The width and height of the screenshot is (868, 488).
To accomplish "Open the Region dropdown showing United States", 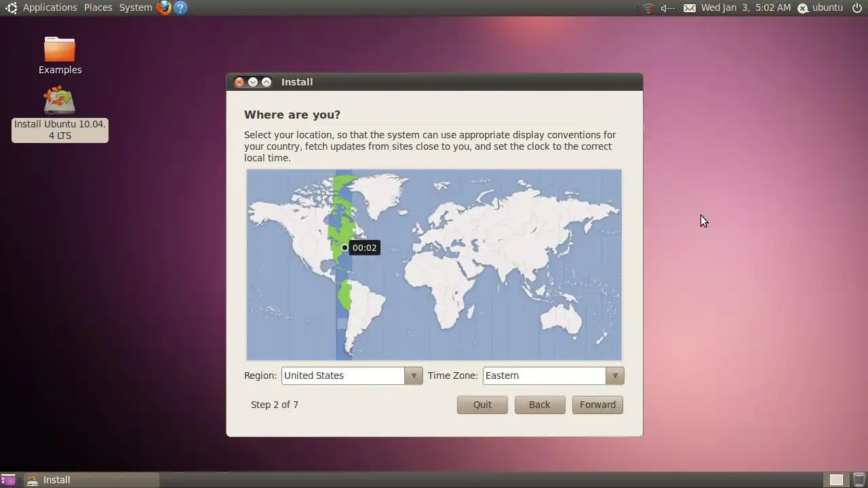I will (x=352, y=375).
